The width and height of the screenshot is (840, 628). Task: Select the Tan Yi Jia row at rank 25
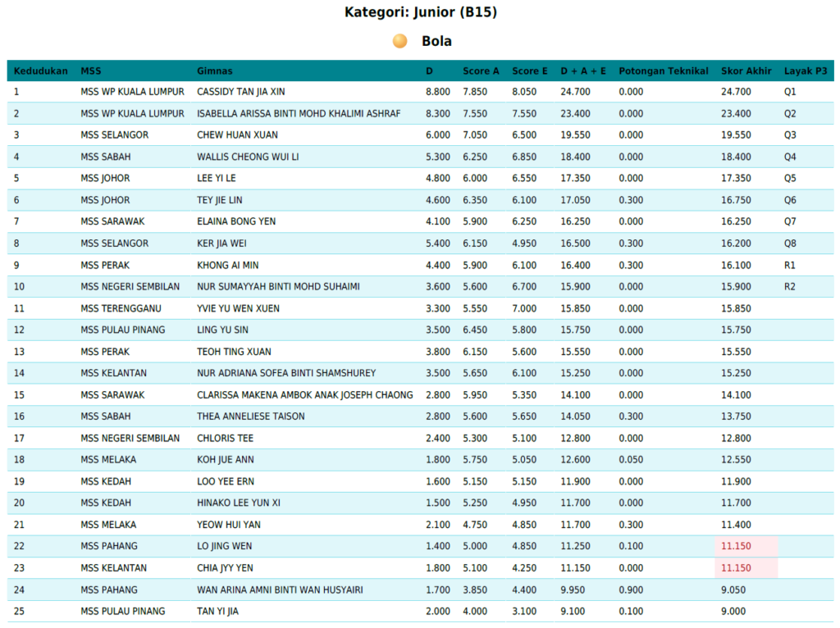[x=219, y=612]
